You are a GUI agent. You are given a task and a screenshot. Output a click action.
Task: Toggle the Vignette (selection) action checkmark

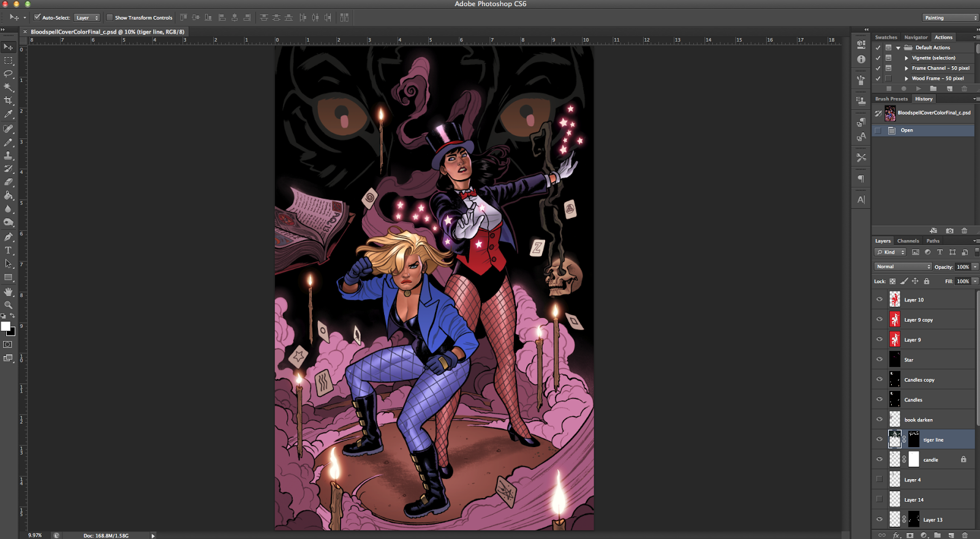click(x=878, y=58)
